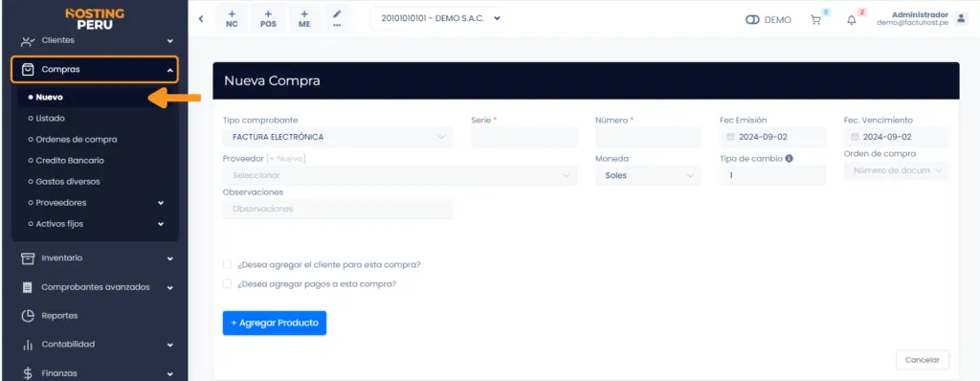The image size is (980, 381).
Task: Click the Administrador account name
Action: [x=920, y=14]
